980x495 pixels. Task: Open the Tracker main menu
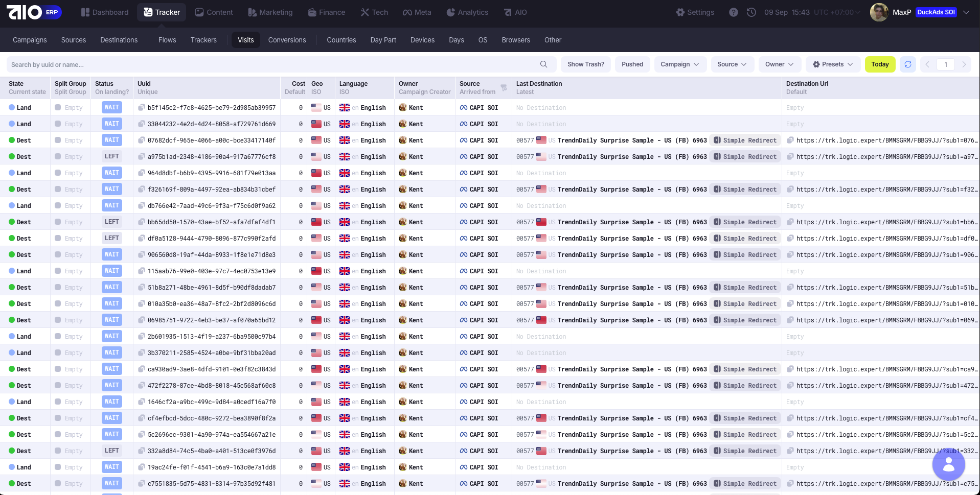(x=162, y=12)
